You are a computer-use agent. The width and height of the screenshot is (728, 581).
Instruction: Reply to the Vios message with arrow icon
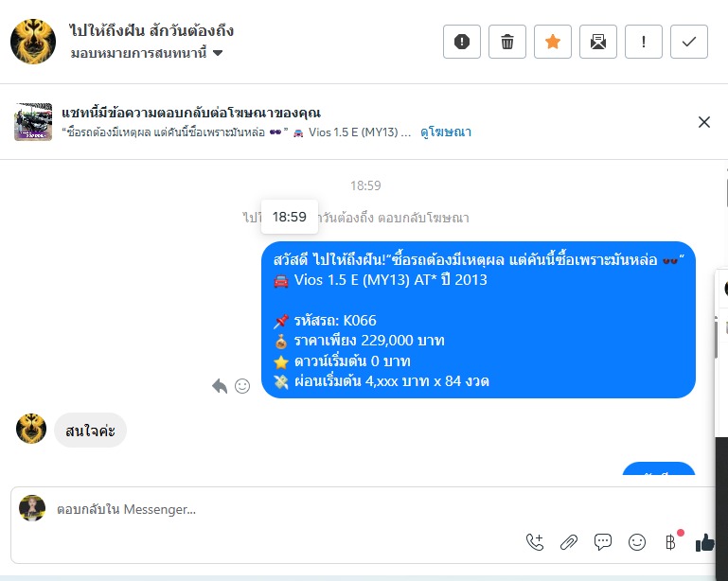(x=220, y=386)
